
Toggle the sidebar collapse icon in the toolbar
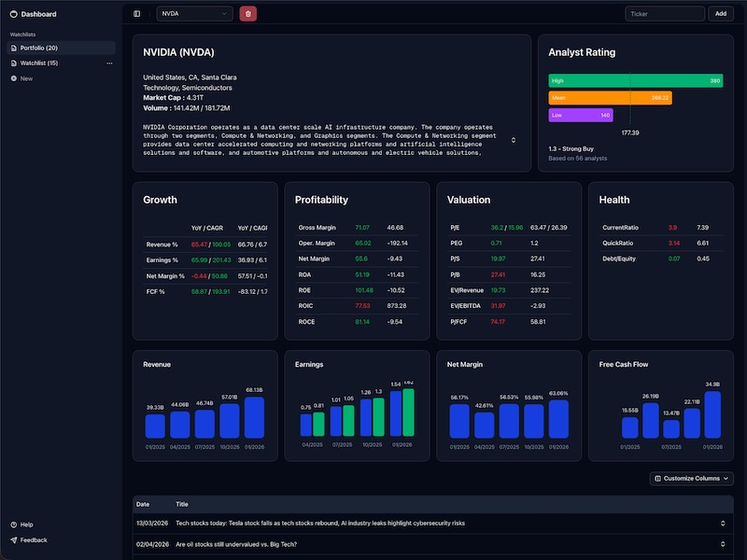coord(136,13)
